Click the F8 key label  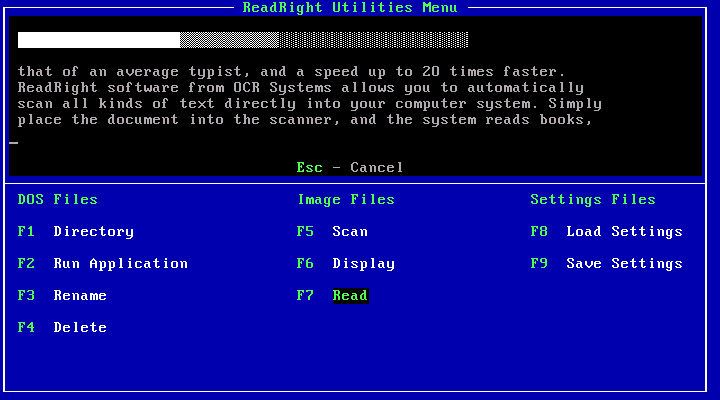click(539, 231)
